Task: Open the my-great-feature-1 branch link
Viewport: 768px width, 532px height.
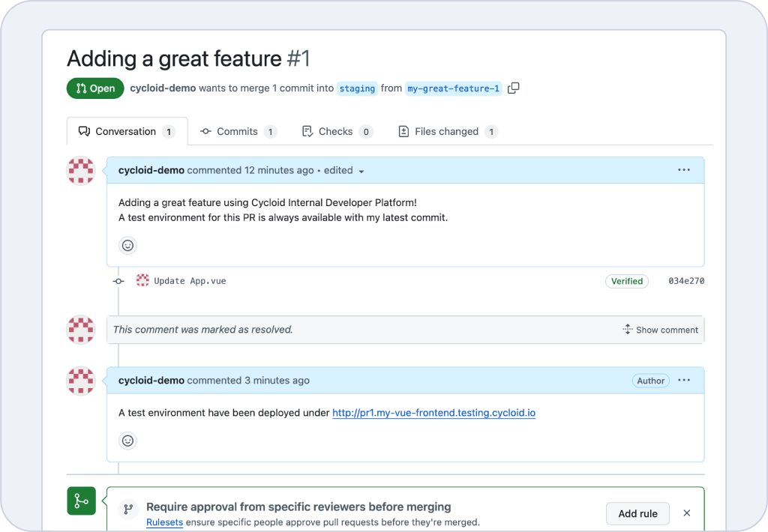Action: pos(454,88)
